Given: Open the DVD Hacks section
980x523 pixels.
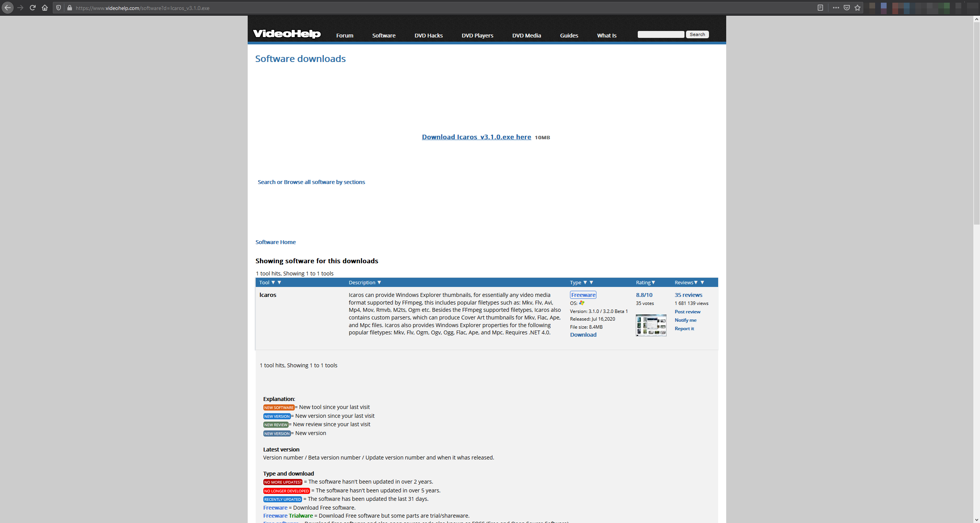Looking at the screenshot, I should (x=428, y=35).
